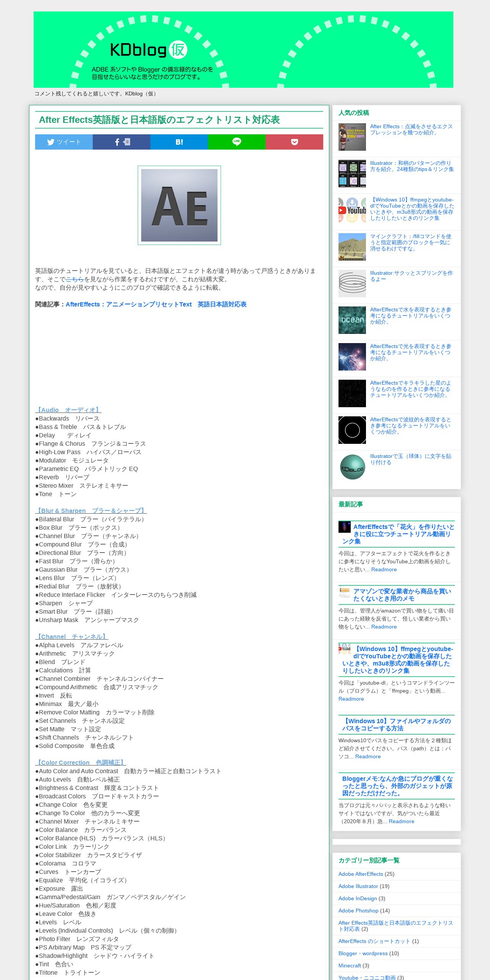Click Readmore under the Bloggerメモ article

coord(401,821)
